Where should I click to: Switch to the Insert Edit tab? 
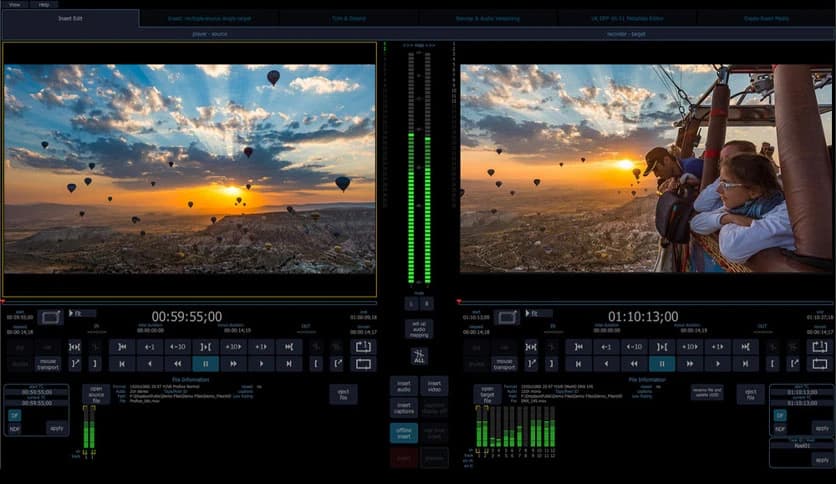coord(70,18)
